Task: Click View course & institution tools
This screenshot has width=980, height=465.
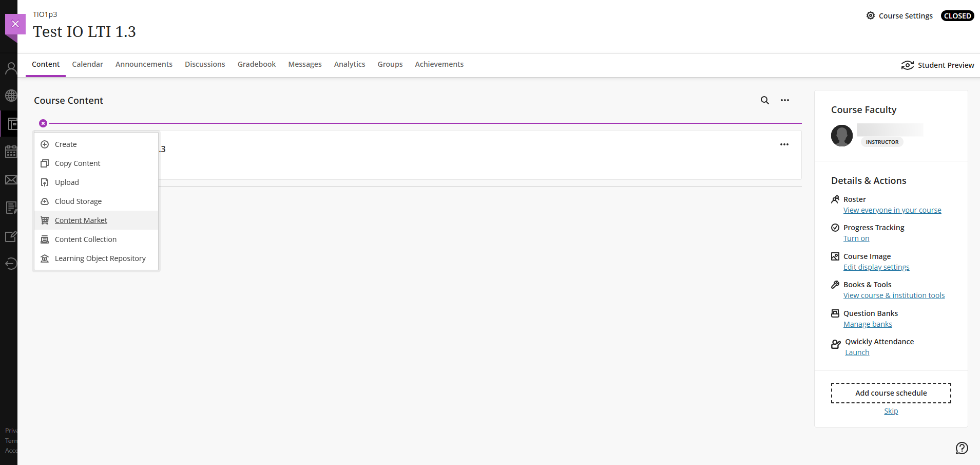Action: click(x=894, y=295)
